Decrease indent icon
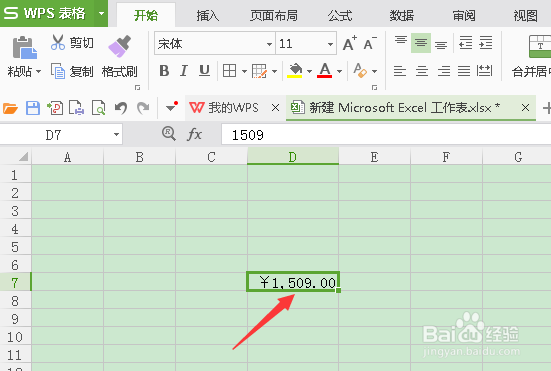The image size is (551, 371). (x=466, y=43)
